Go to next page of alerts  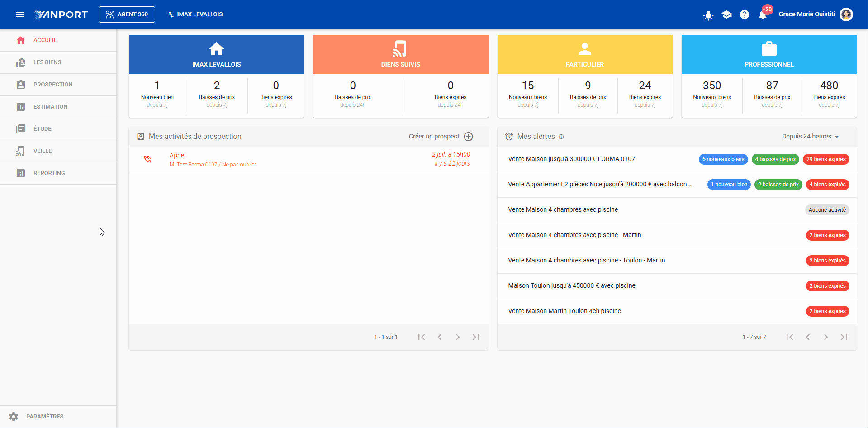click(826, 337)
